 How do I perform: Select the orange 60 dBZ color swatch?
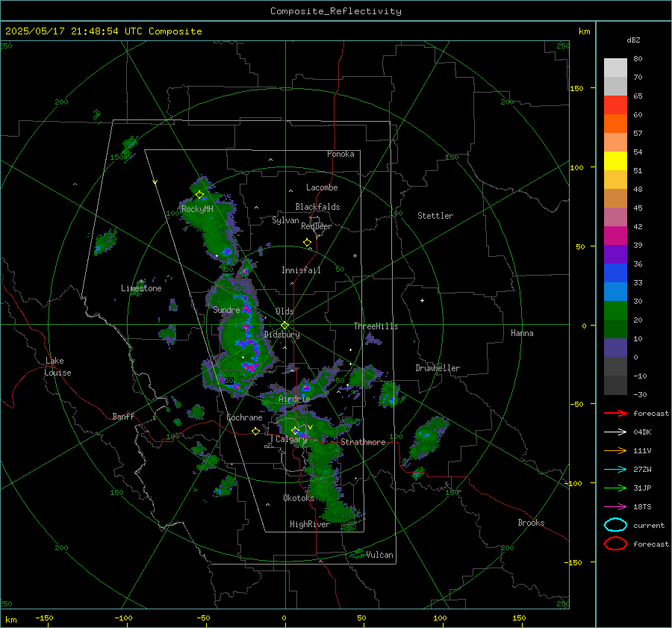[x=615, y=123]
